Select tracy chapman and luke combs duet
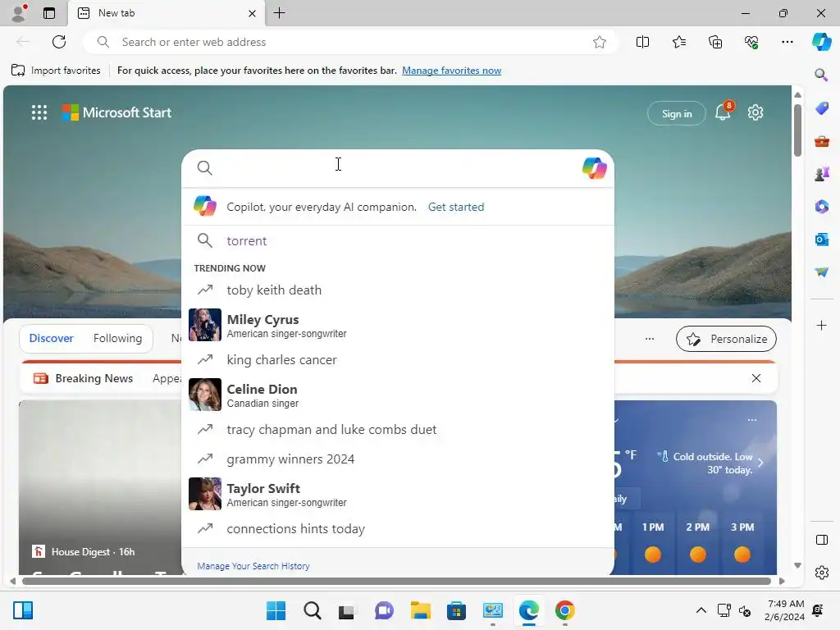 click(x=398, y=429)
